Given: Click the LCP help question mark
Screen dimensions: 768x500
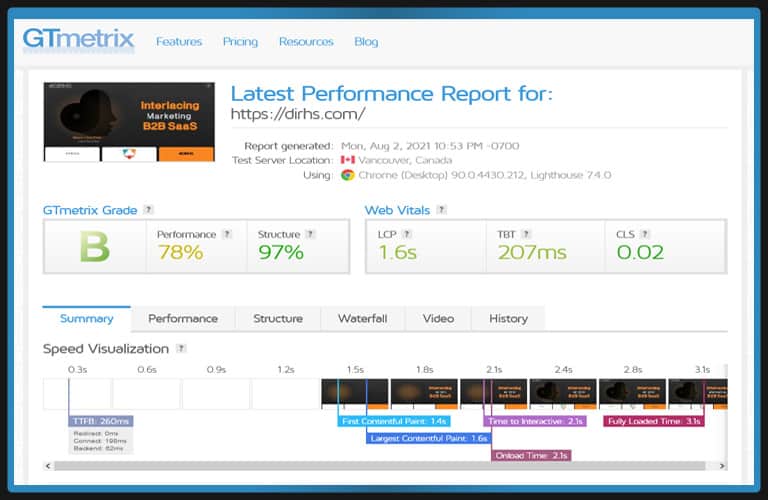Looking at the screenshot, I should (x=407, y=234).
